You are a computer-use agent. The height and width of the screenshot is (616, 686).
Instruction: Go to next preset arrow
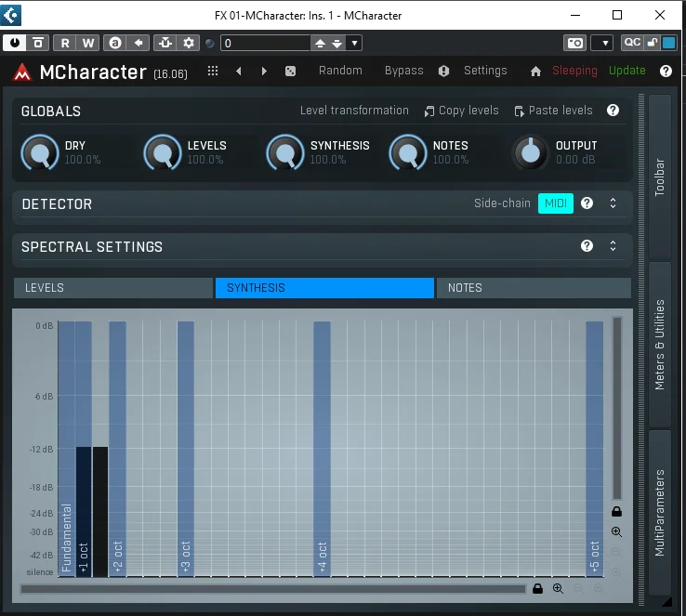click(264, 71)
